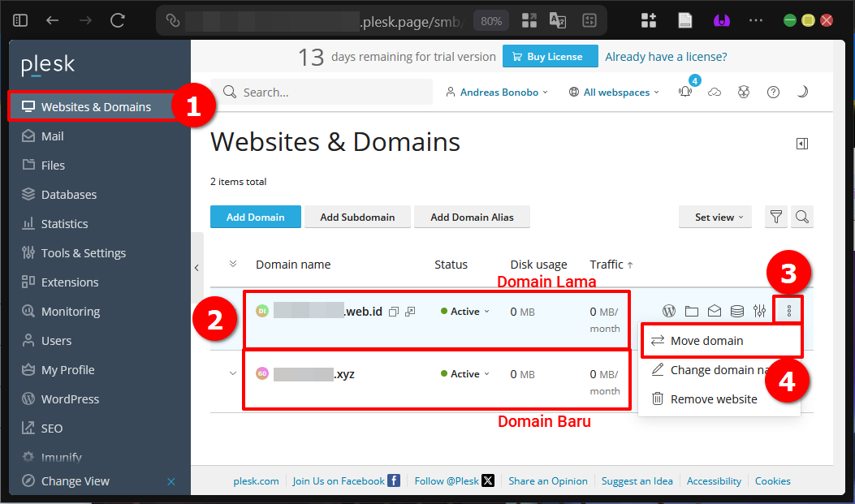Open notifications bell showing 4 alerts

pyautogui.click(x=685, y=92)
